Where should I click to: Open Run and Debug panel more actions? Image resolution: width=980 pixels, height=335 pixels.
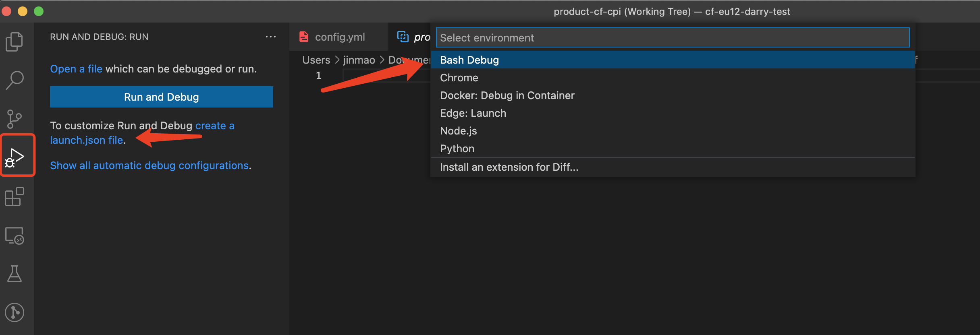coord(270,37)
